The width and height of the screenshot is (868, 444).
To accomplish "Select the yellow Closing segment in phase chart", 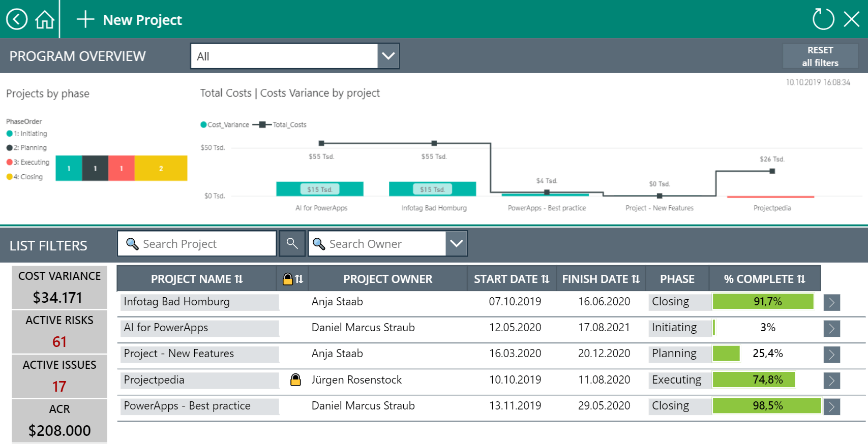I will click(x=161, y=168).
